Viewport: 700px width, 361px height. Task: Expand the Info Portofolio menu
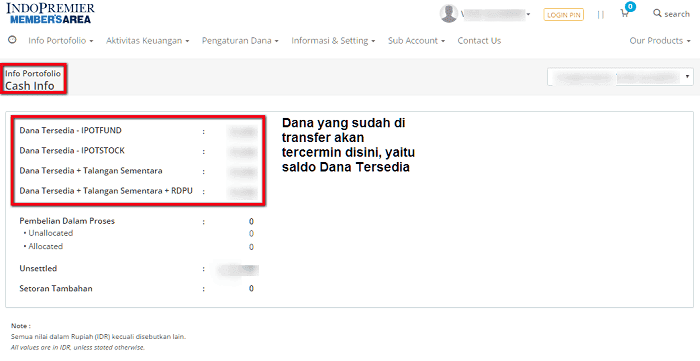point(61,41)
